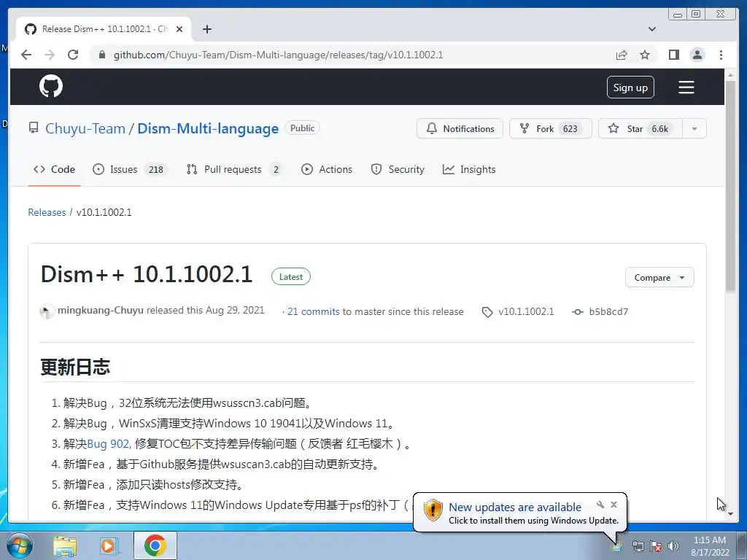The height and width of the screenshot is (560, 747).
Task: Open the 21 commits link
Action: pos(314,311)
